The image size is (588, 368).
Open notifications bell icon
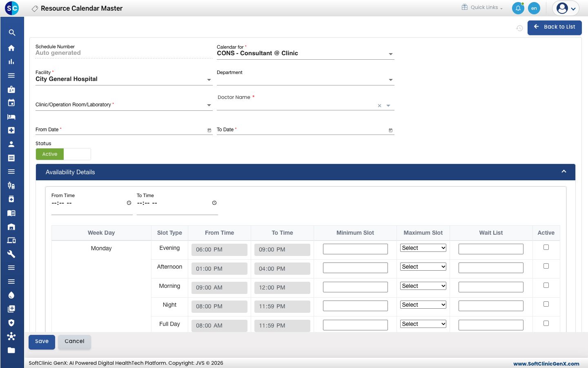518,8
